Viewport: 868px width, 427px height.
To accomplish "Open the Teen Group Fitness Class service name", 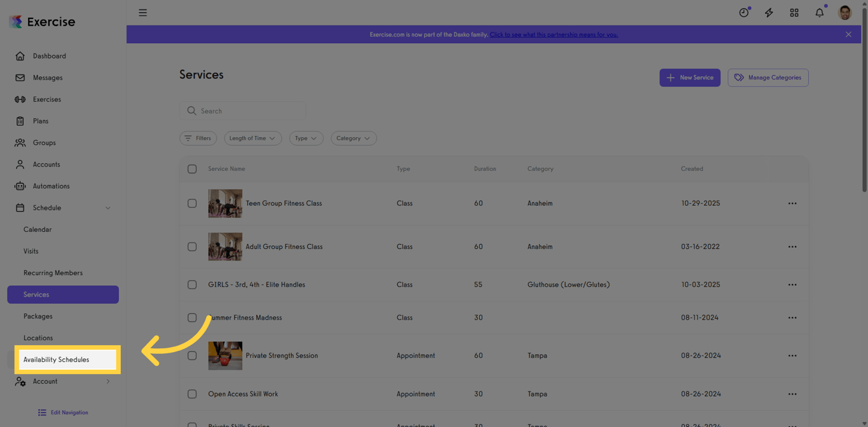I will click(283, 203).
